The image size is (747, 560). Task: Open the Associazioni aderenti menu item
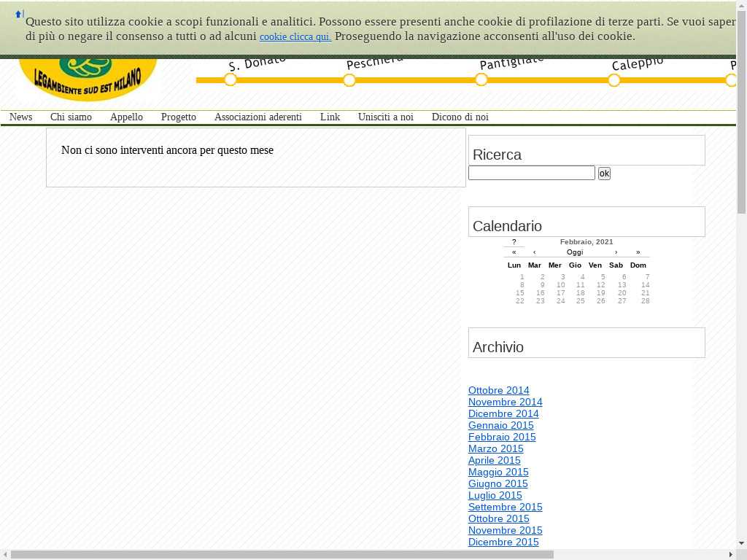click(258, 117)
